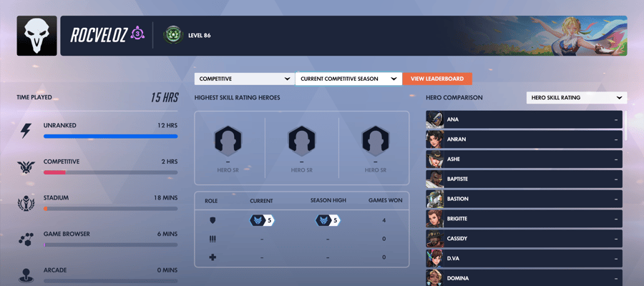Click the Damage role bullets icon
Image resolution: width=644 pixels, height=286 pixels.
pos(213,239)
